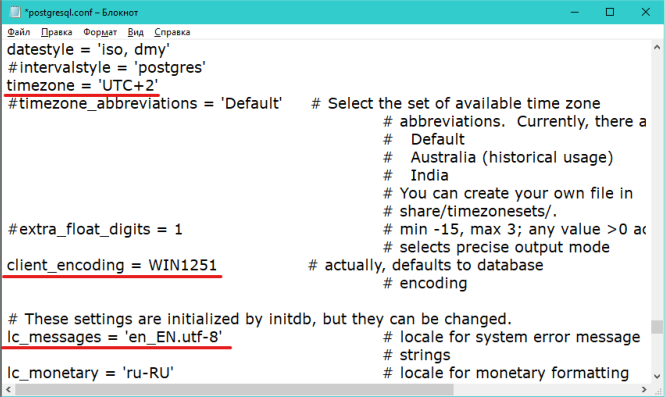The height and width of the screenshot is (397, 665).
Task: Place cursor in timezone = 'UTC+2' line
Action: click(82, 86)
